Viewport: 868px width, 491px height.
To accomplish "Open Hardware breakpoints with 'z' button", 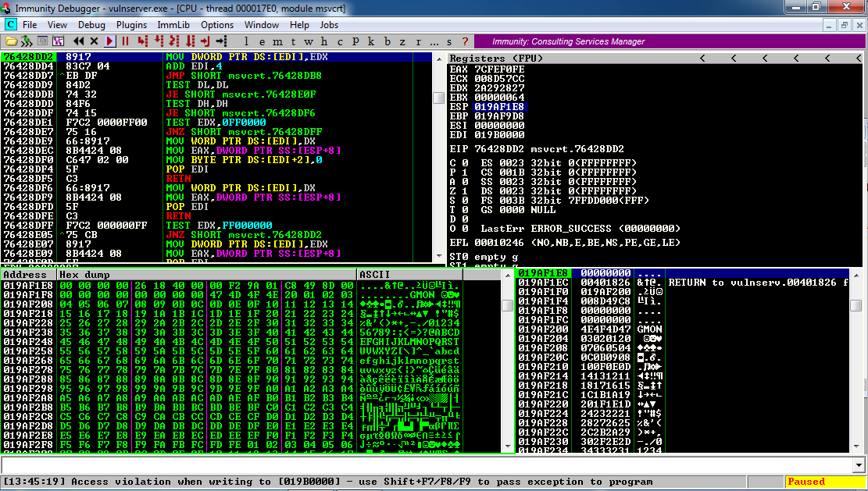I will 402,41.
